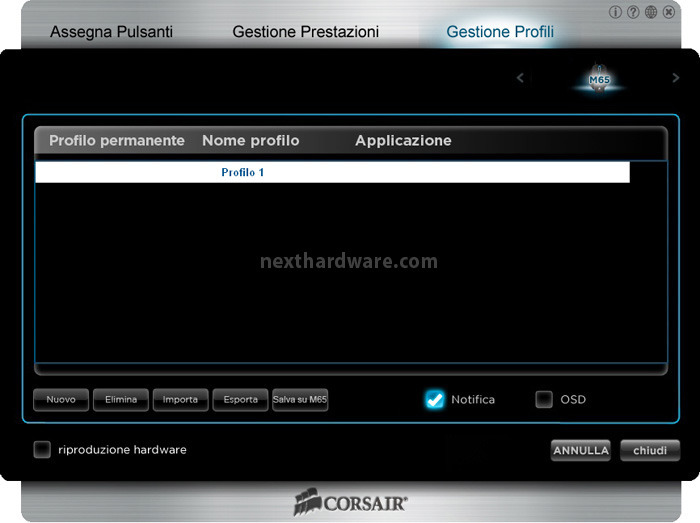The height and width of the screenshot is (523, 700).
Task: Save profile with Salva su M65
Action: [300, 400]
